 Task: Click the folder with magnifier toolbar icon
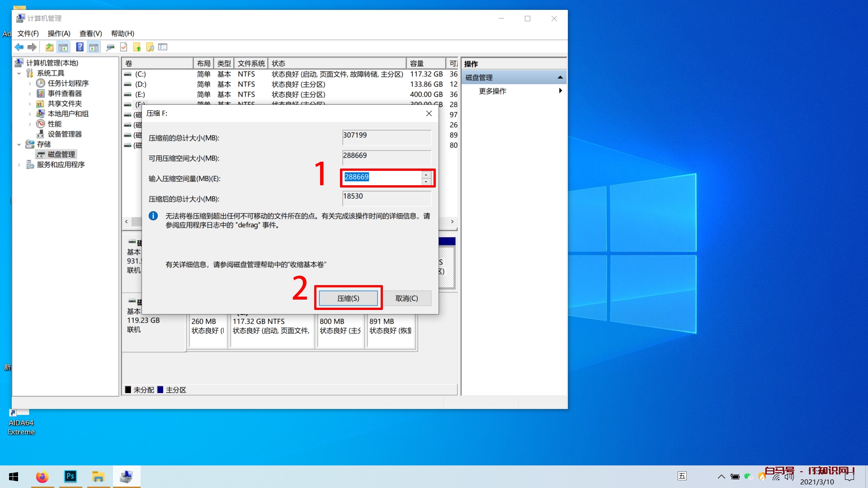point(150,47)
